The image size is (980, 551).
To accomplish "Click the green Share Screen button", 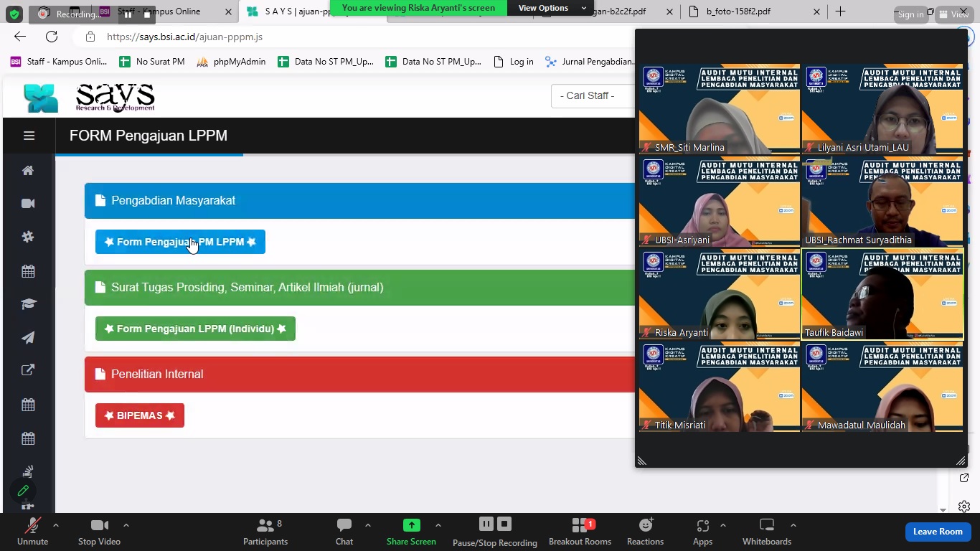I will tap(411, 532).
